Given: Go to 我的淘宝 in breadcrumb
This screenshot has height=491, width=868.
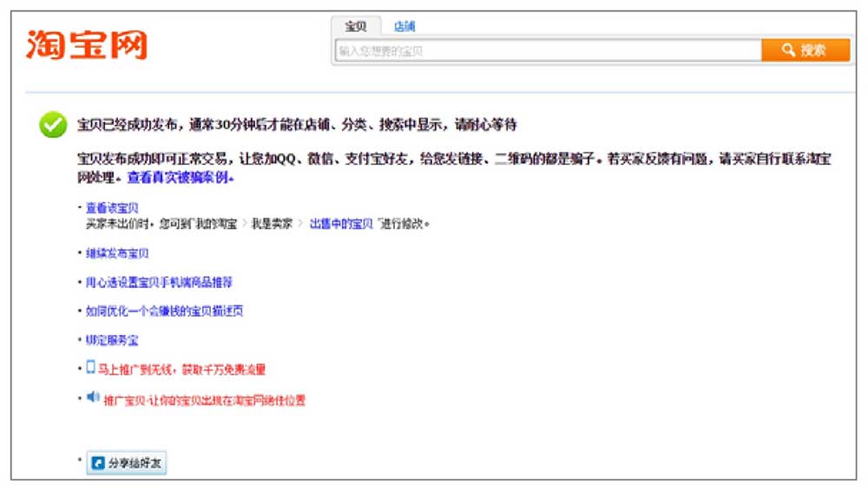Looking at the screenshot, I should click(215, 223).
